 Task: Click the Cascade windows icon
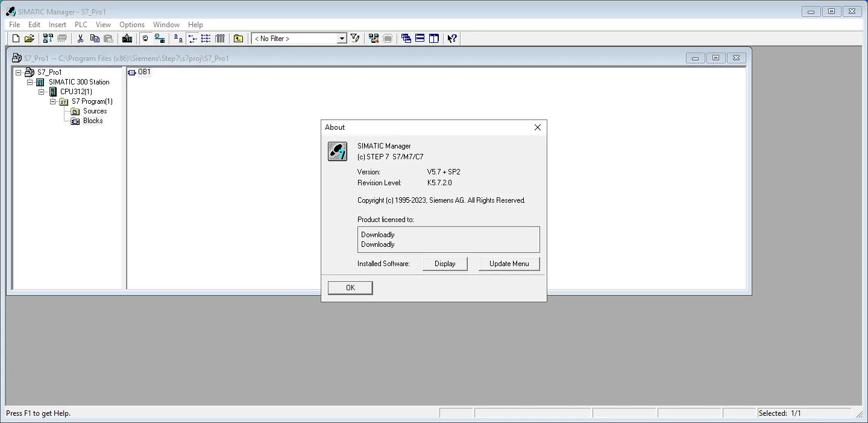click(x=406, y=39)
